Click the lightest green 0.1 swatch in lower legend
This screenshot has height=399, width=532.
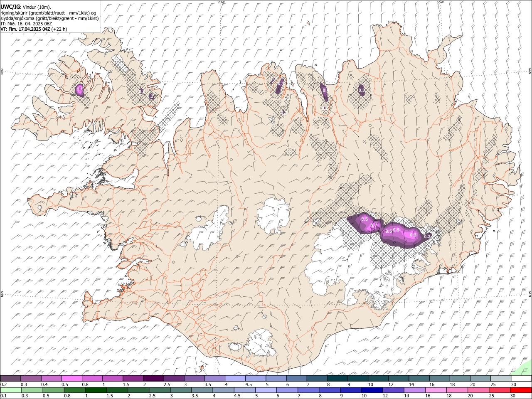tap(11, 390)
